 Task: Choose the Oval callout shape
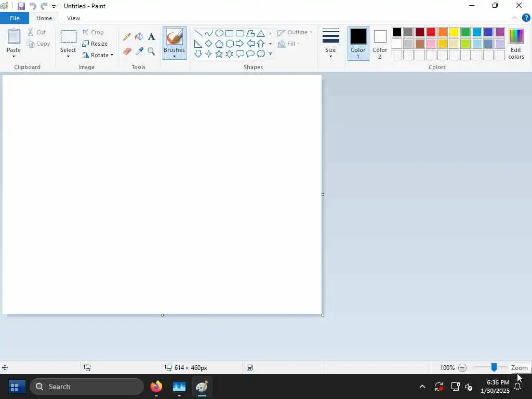250,54
